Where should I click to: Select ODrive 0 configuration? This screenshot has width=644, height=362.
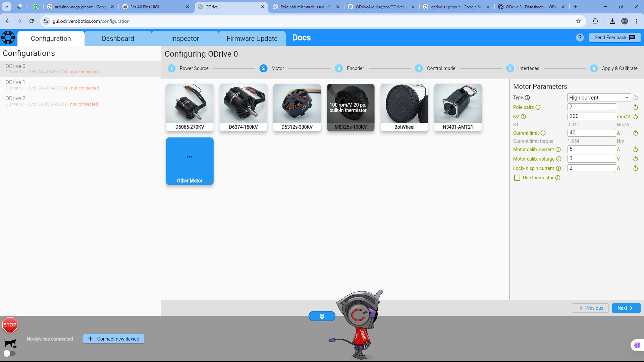(x=80, y=69)
